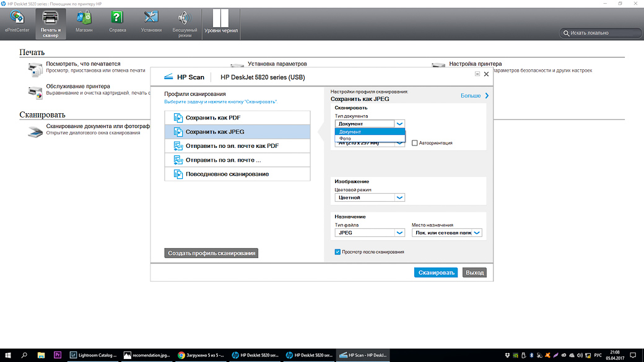Click the Сохранить как JPEG profile icon

pos(178,132)
